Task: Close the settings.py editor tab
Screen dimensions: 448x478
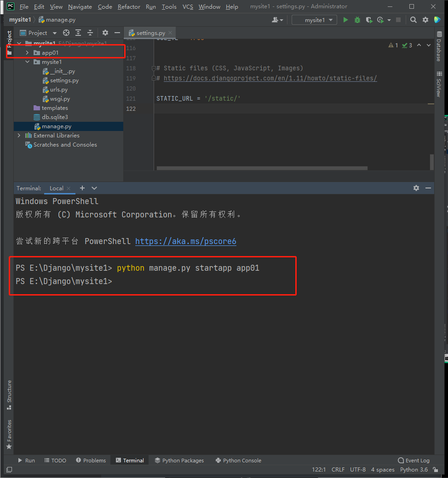Action: (x=170, y=33)
